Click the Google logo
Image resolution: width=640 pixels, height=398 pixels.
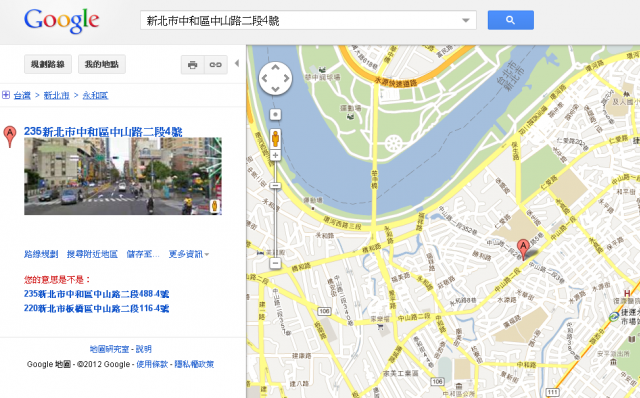click(62, 20)
